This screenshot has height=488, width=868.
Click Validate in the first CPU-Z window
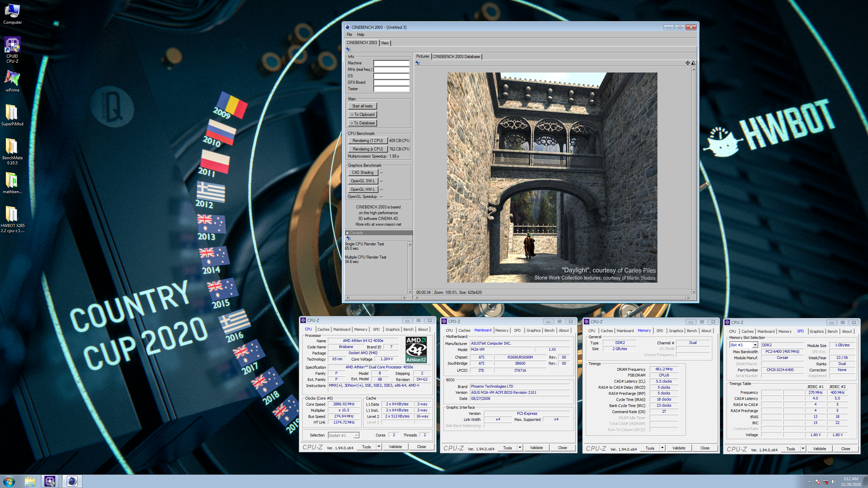(x=395, y=447)
